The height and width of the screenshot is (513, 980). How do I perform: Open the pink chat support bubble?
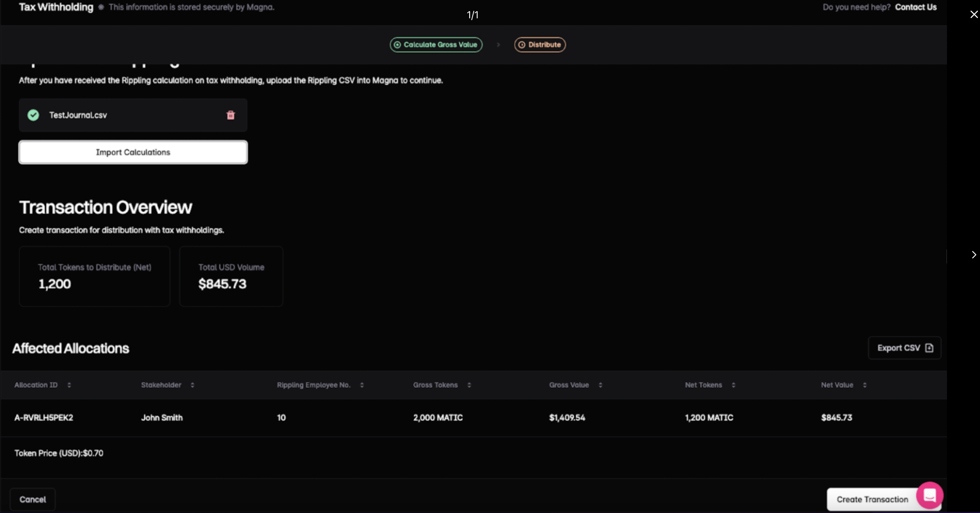(929, 495)
